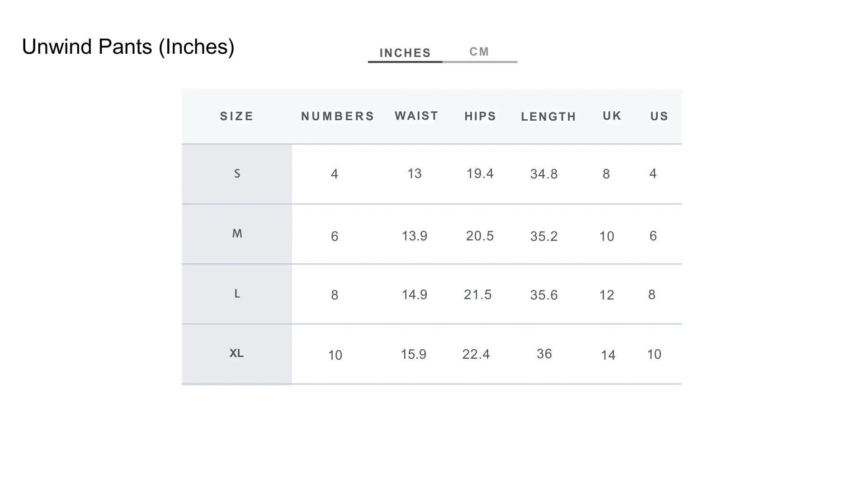868x488 pixels.
Task: Select the XL size row label
Action: coord(237,353)
